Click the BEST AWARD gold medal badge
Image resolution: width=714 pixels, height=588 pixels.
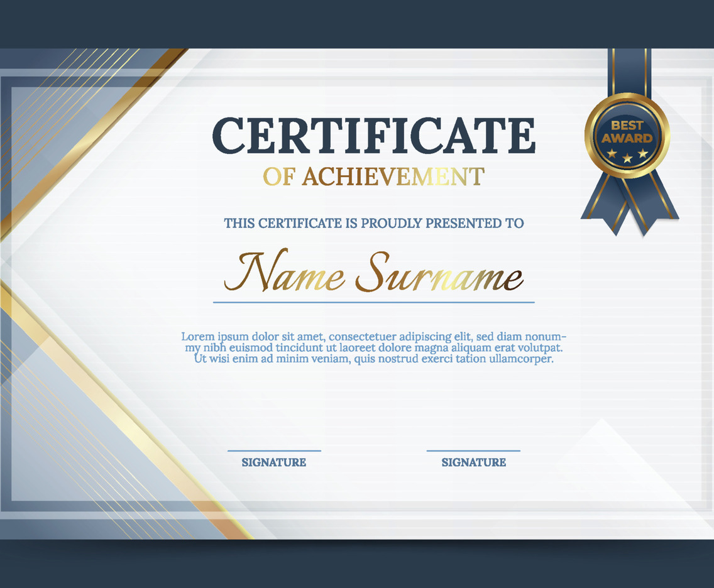pyautogui.click(x=627, y=136)
